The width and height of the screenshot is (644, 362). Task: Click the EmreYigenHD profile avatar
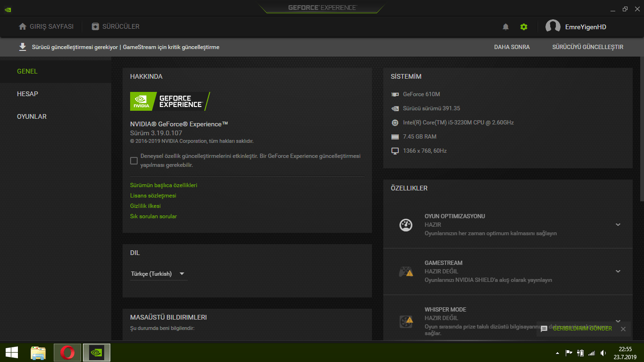(553, 27)
